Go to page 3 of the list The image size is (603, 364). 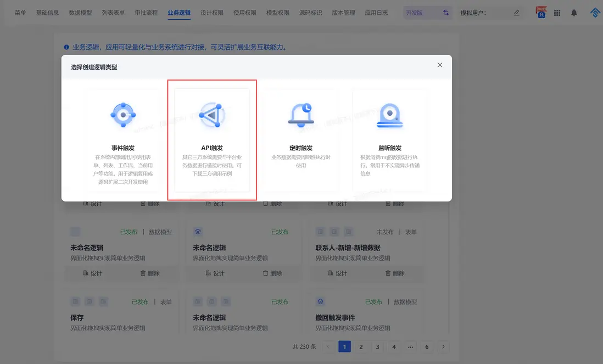pyautogui.click(x=378, y=346)
